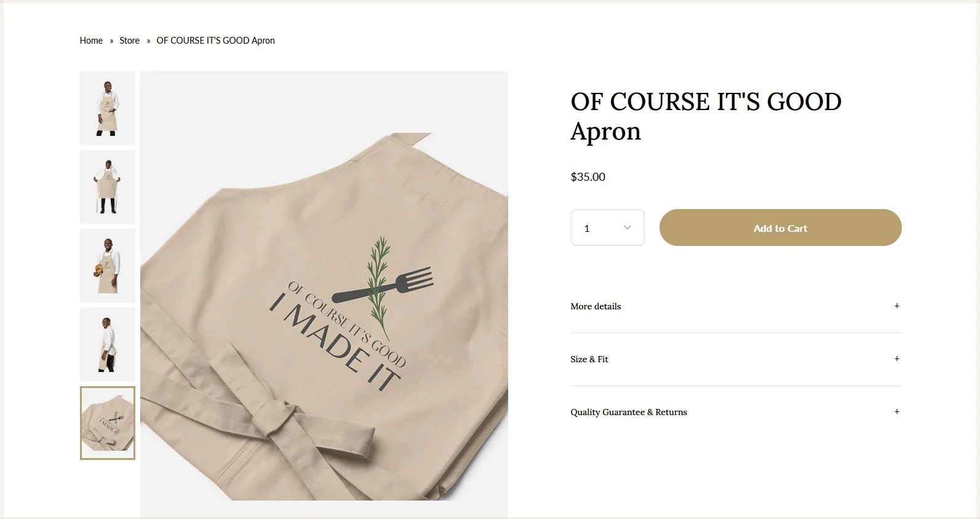The image size is (980, 519).
Task: Select first thumbnail of man wearing apron
Action: 108,108
